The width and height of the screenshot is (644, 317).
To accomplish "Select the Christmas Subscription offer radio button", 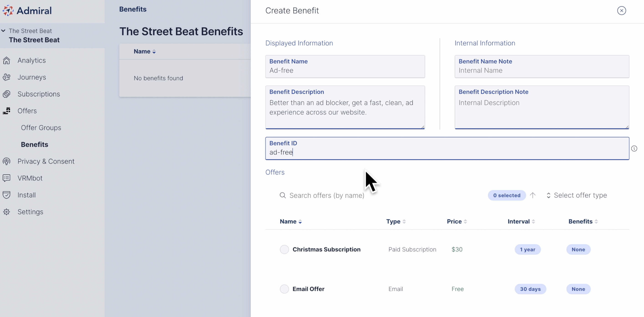I will [284, 249].
